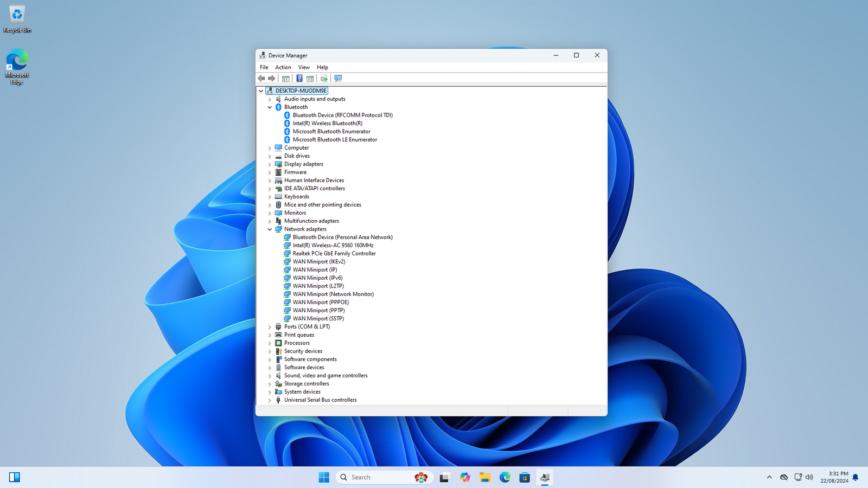The width and height of the screenshot is (868, 488).
Task: Click the blue Help question mark icon
Action: coord(299,79)
